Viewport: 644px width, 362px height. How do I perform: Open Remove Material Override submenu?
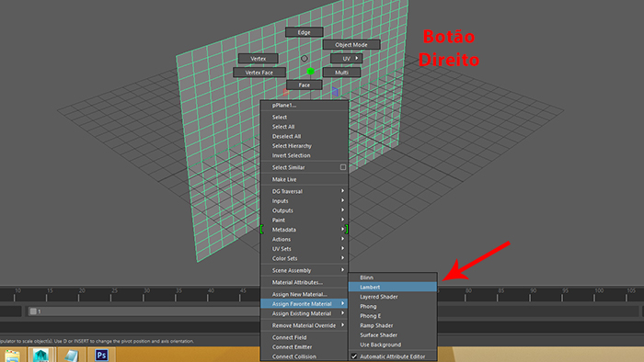305,325
